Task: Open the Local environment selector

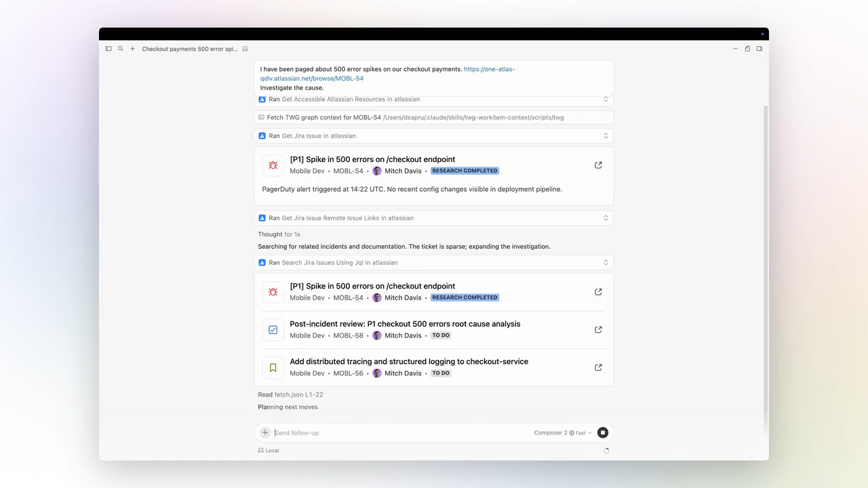Action: 269,450
